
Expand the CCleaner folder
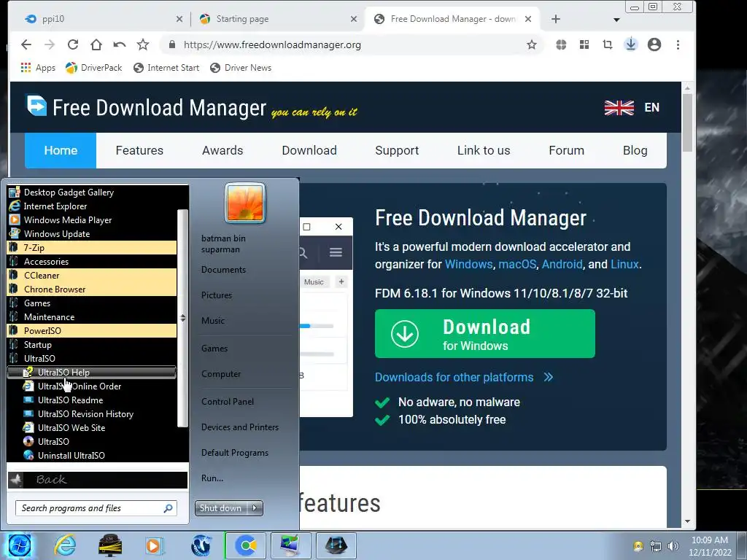tap(91, 275)
